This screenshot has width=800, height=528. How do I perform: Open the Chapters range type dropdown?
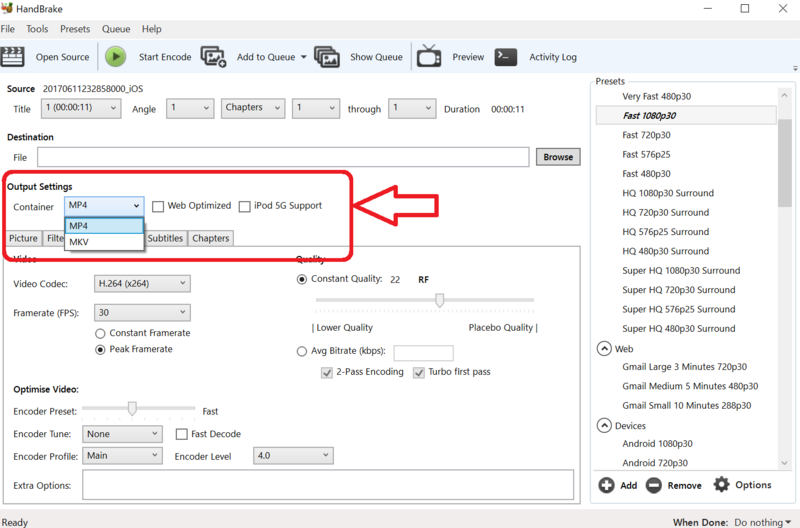pos(253,108)
